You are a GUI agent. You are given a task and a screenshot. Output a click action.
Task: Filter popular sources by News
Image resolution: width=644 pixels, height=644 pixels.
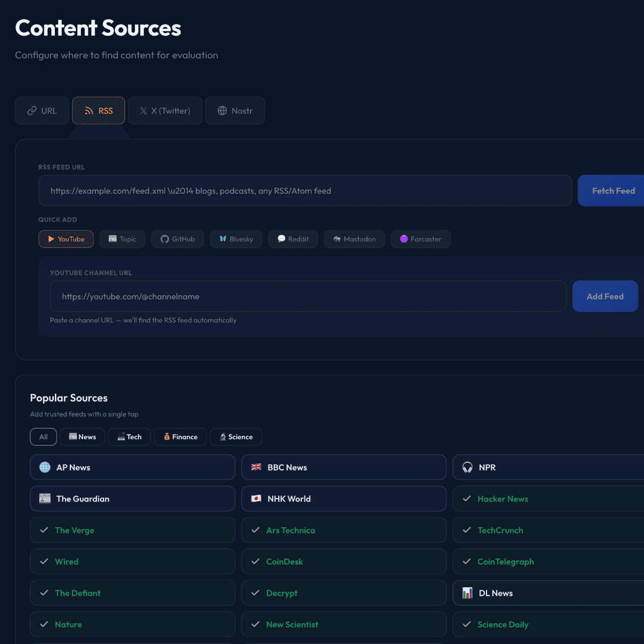[83, 437]
